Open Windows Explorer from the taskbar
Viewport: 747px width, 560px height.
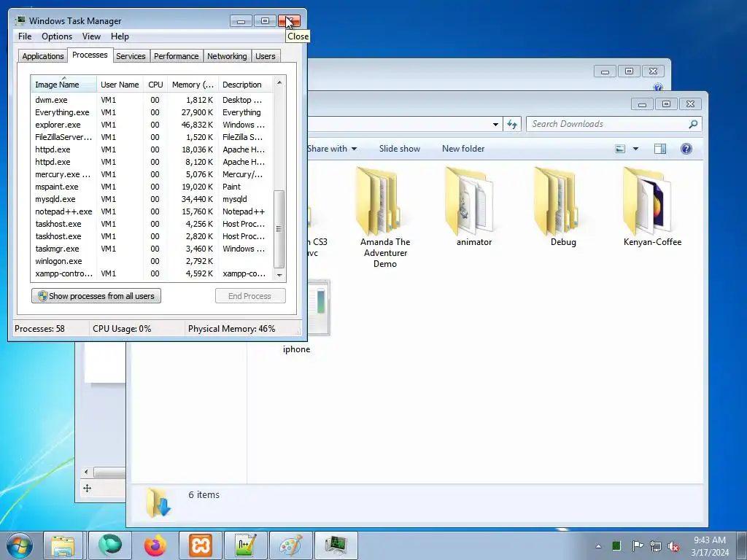click(63, 545)
